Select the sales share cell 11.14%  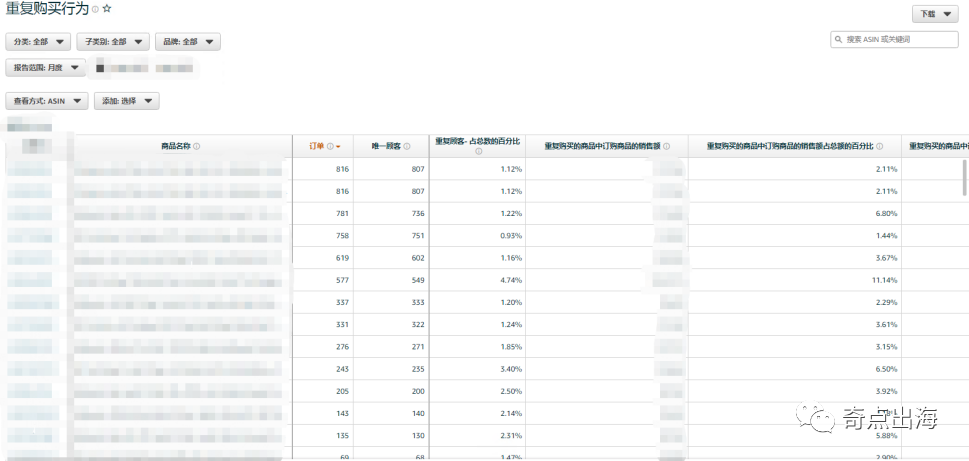pos(884,280)
